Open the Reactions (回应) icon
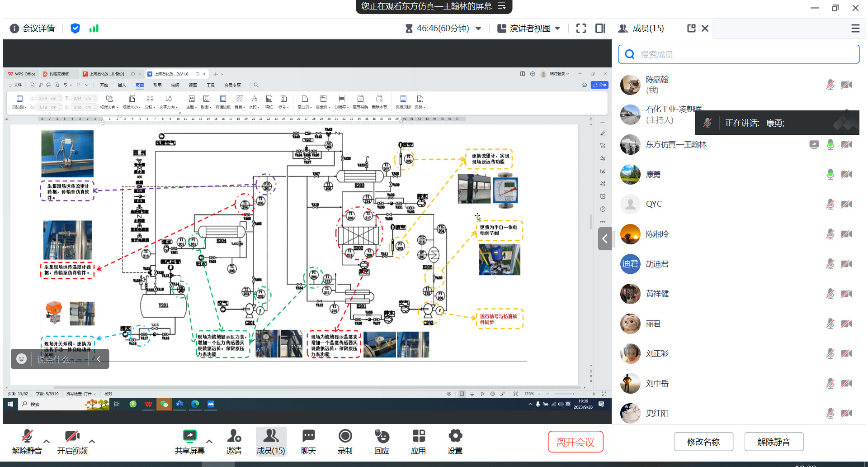Screen dimensions: 868x467 [382, 436]
